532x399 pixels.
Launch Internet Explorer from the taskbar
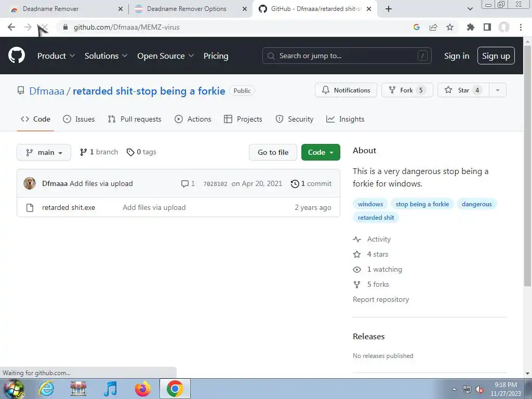(46, 389)
